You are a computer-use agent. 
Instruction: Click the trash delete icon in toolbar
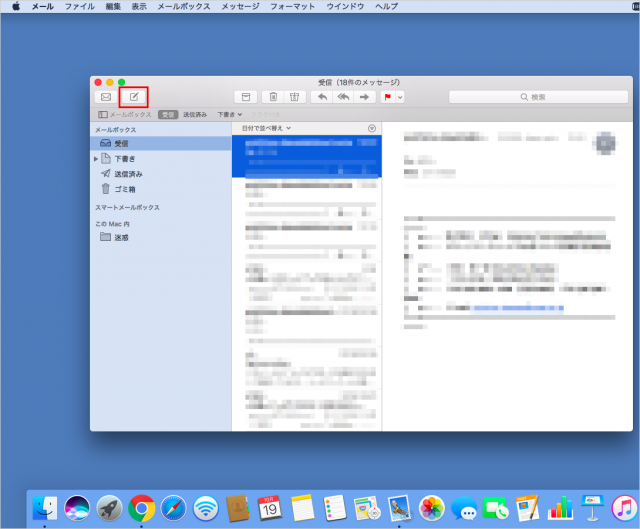click(x=273, y=97)
